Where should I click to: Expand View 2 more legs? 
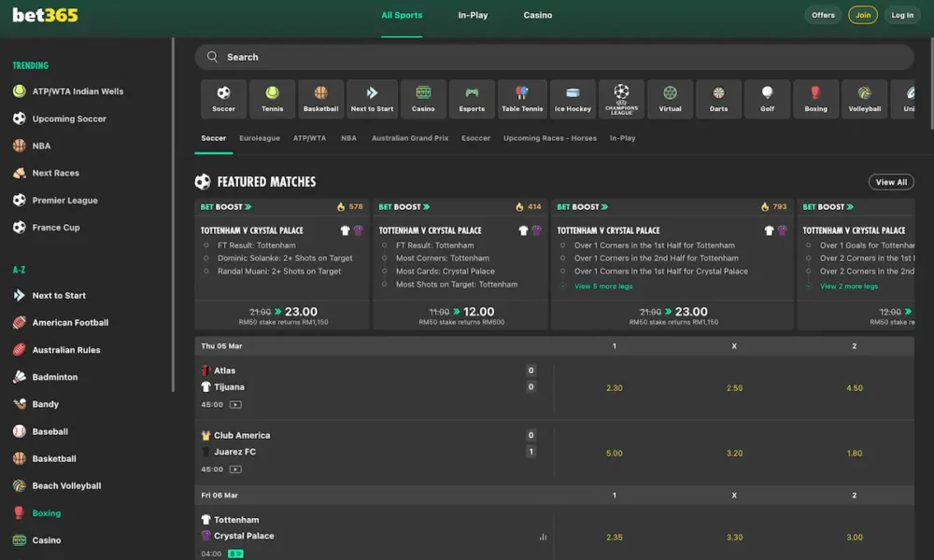pyautogui.click(x=848, y=287)
